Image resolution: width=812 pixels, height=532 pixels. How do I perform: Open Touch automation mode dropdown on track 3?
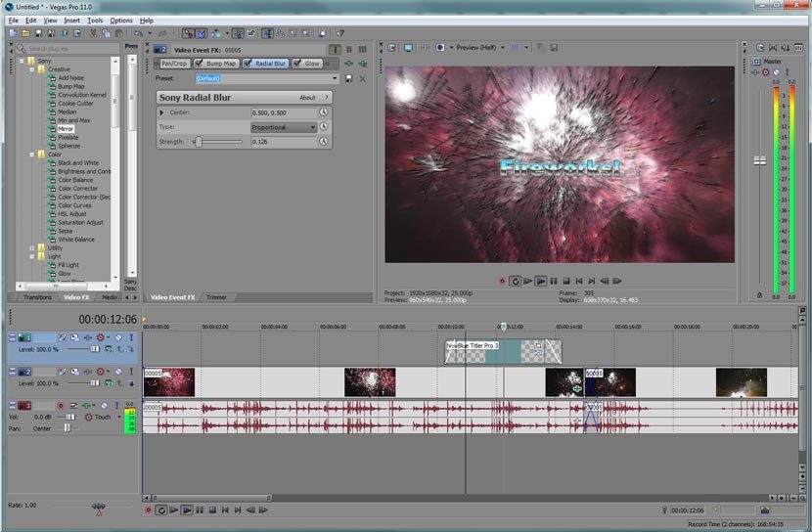click(119, 418)
